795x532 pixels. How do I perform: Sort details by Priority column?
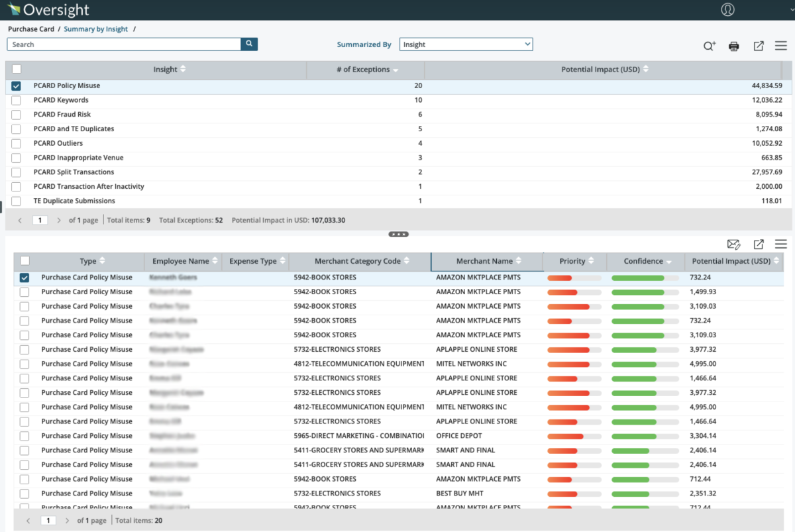click(x=576, y=261)
